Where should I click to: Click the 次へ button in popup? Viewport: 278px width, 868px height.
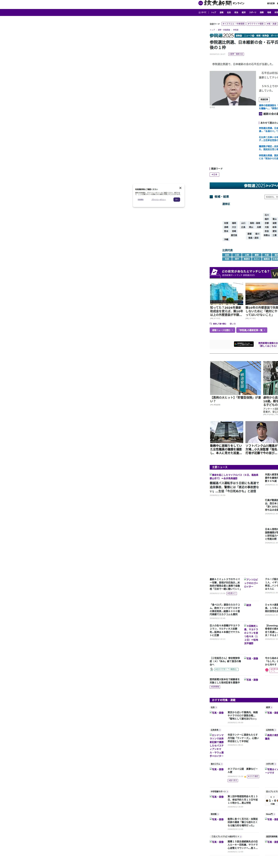(177, 199)
